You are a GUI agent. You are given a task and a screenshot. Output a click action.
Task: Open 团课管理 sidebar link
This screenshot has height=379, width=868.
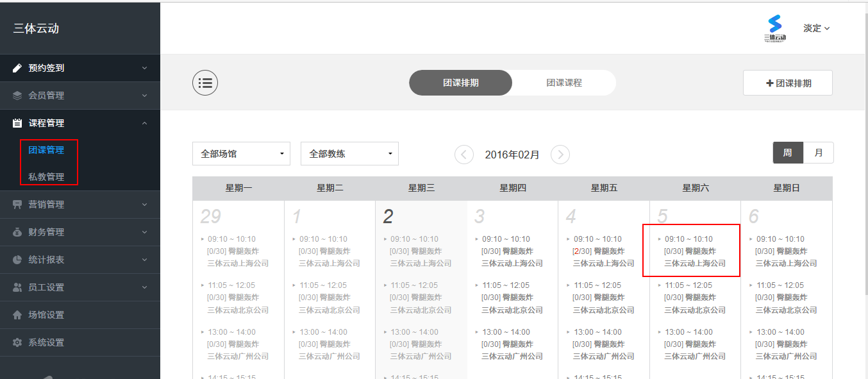pyautogui.click(x=46, y=149)
